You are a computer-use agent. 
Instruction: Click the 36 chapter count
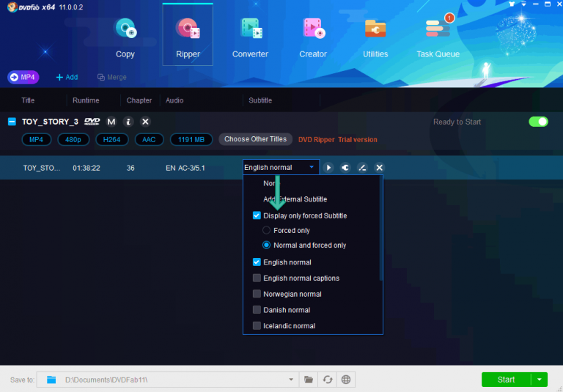coord(130,168)
